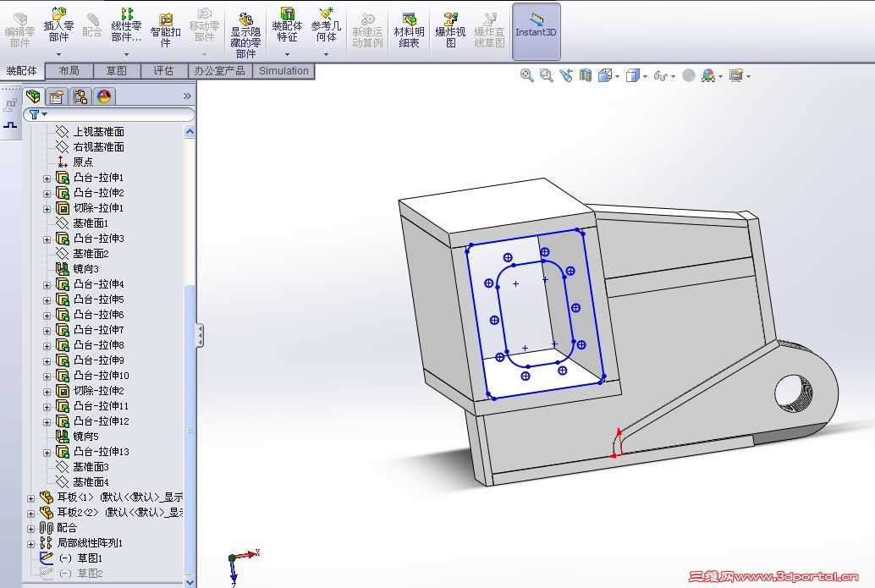Select the 镜向3 mirror feature
The height and width of the screenshot is (588, 875).
pos(86,269)
